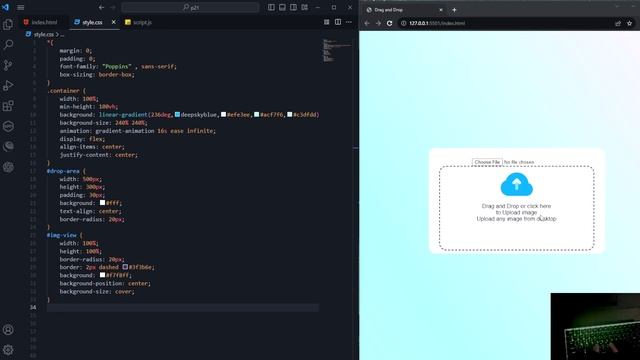Go back using the editor navigation arrow
Screen dimensions: 640x360
(101, 7)
